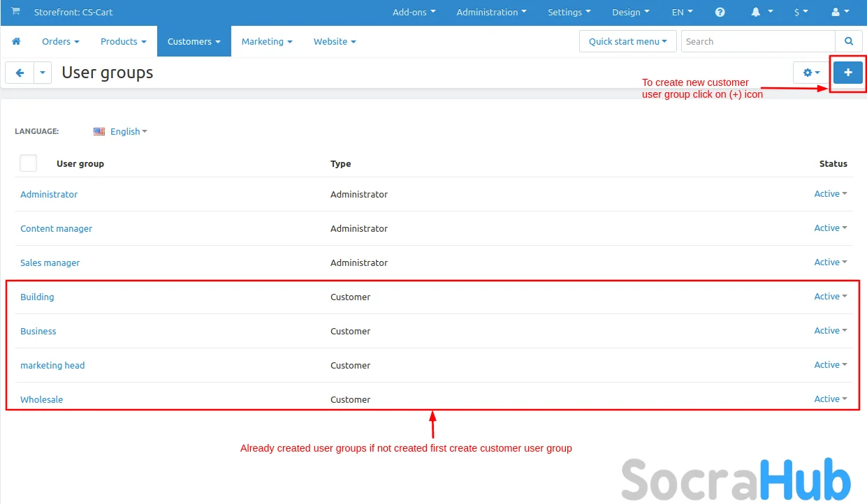Open the notifications bell menu
Screen dimensions: 867x504
(761, 13)
